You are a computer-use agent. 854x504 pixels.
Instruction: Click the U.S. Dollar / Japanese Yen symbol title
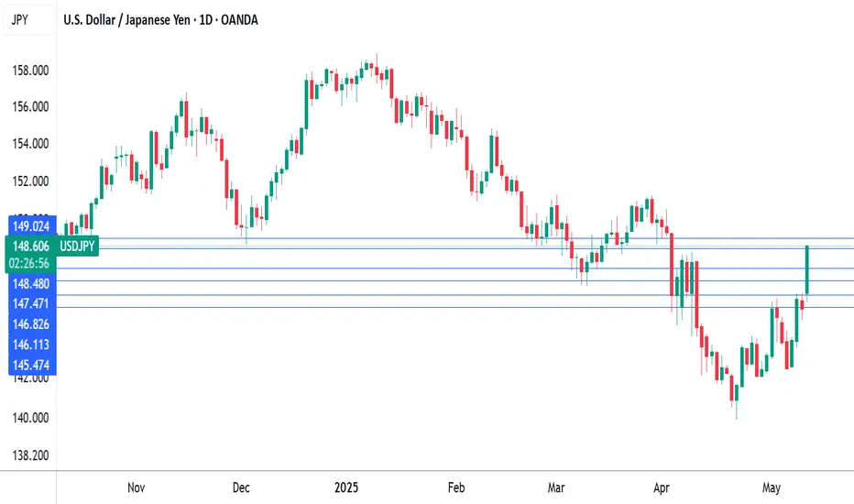click(126, 20)
